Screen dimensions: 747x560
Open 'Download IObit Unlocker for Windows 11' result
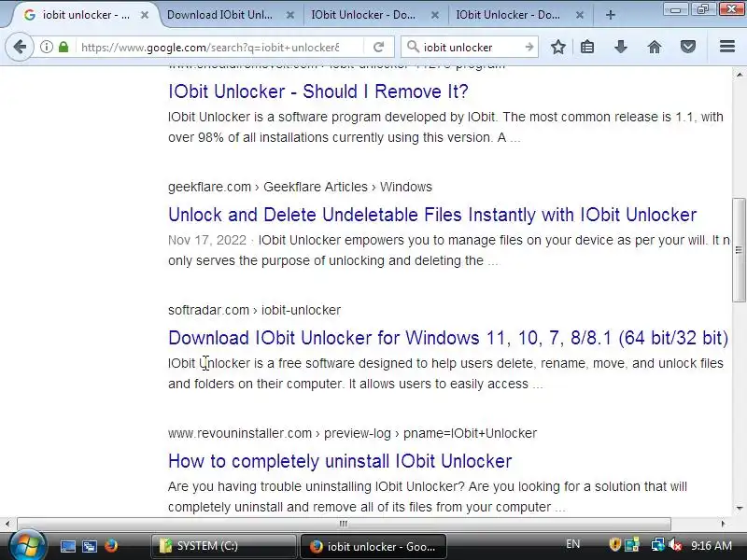448,338
